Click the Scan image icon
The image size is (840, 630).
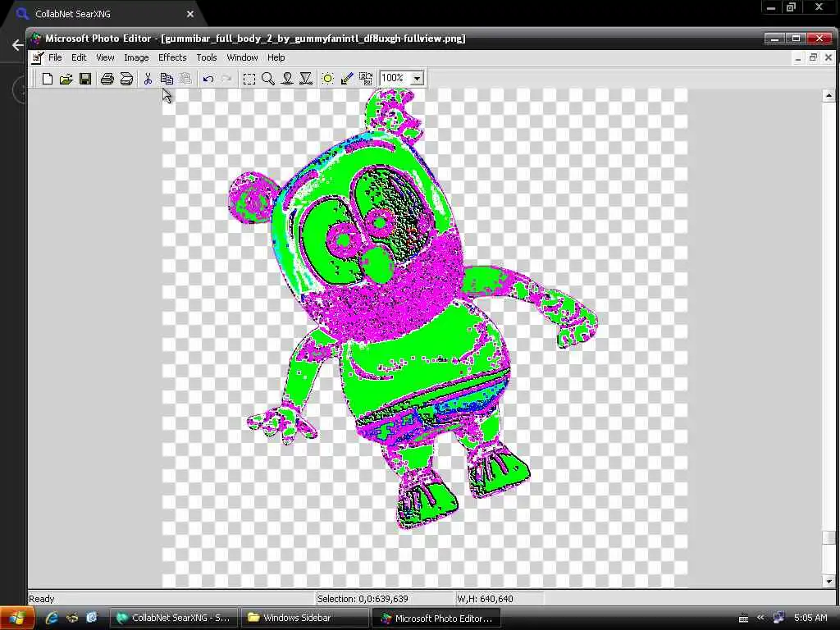pos(126,79)
